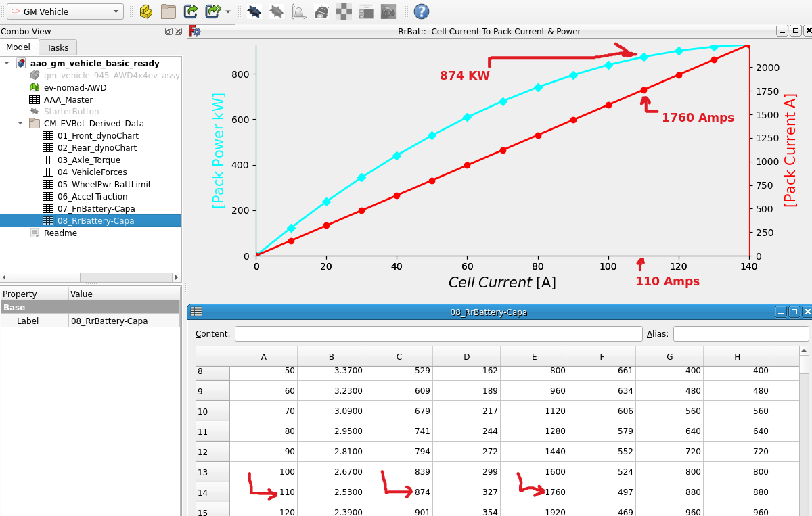Open the GM Vehicle workbench dropdown
The image size is (812, 516).
pyautogui.click(x=64, y=11)
